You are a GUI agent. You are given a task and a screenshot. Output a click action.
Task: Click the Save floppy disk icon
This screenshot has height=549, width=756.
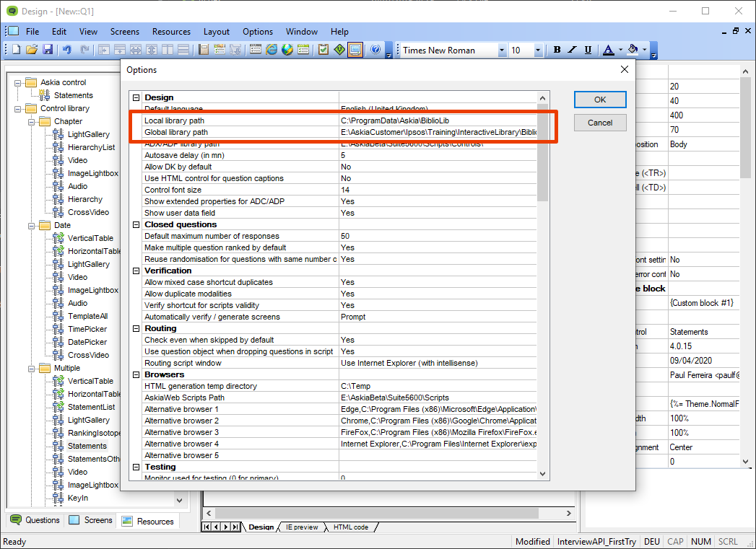[47, 50]
